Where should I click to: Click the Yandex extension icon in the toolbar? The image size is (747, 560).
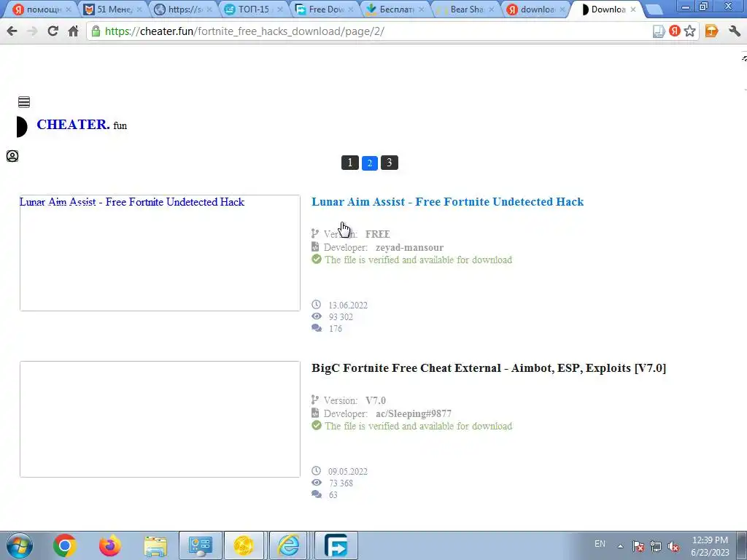point(675,31)
